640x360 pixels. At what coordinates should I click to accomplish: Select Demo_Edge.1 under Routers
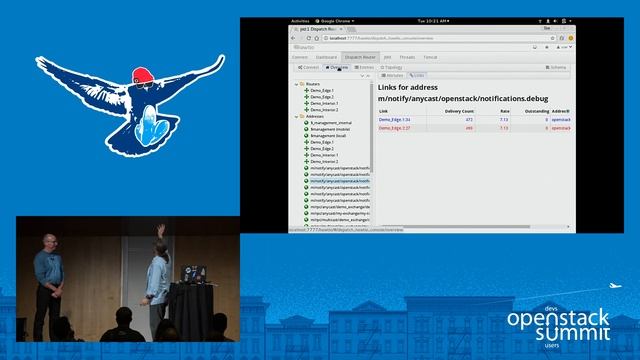322,91
